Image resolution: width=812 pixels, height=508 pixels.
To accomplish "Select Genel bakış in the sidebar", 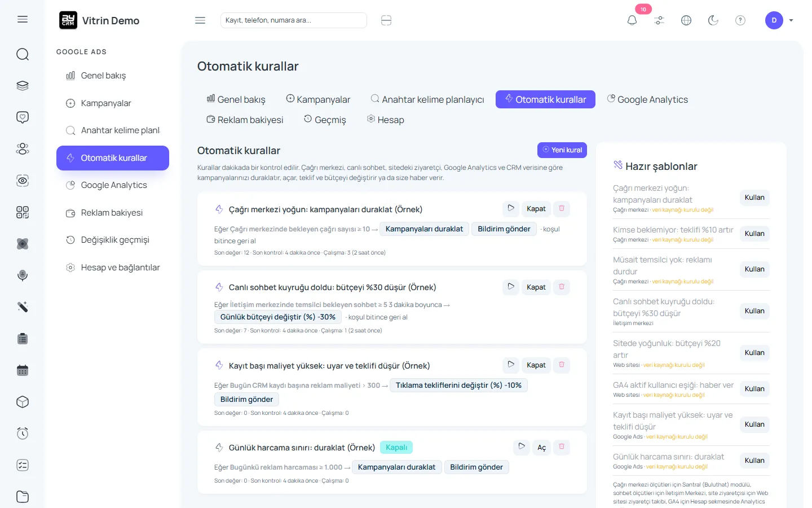I will point(113,76).
